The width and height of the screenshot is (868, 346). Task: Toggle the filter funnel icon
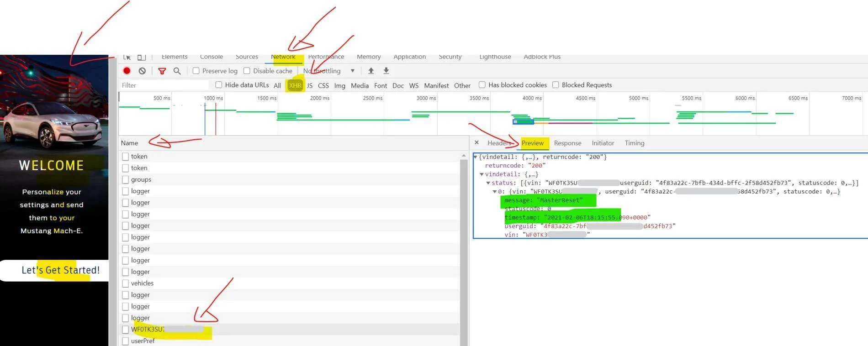click(162, 71)
